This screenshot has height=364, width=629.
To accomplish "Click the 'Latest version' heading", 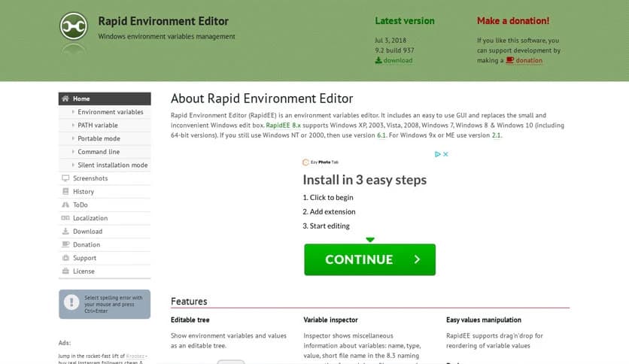I will coord(405,21).
